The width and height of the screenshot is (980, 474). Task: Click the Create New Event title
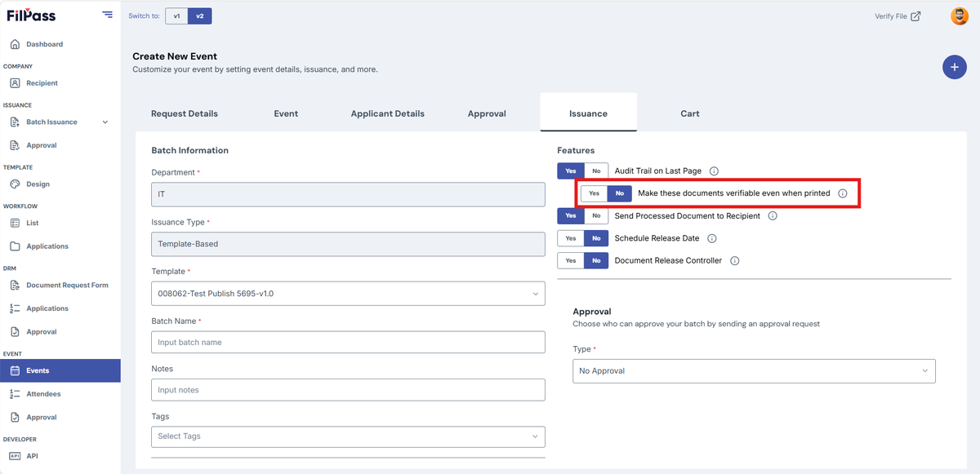coord(175,56)
